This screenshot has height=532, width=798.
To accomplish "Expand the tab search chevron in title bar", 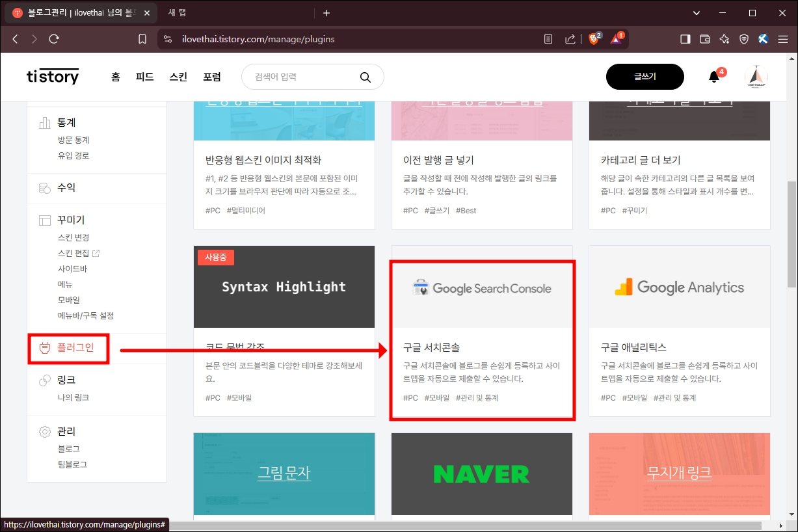I will 697,13.
